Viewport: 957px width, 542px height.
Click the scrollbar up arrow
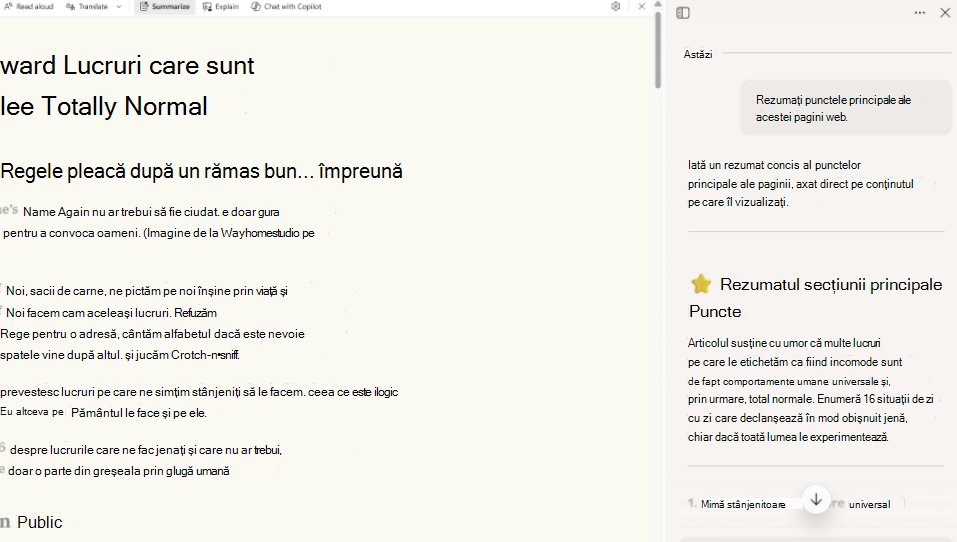[x=658, y=4]
